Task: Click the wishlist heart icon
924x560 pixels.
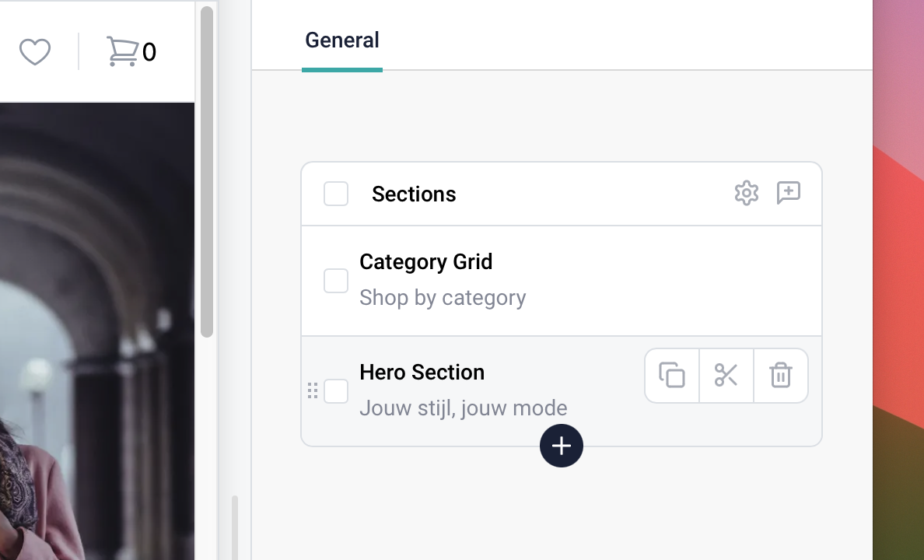Action: (35, 52)
